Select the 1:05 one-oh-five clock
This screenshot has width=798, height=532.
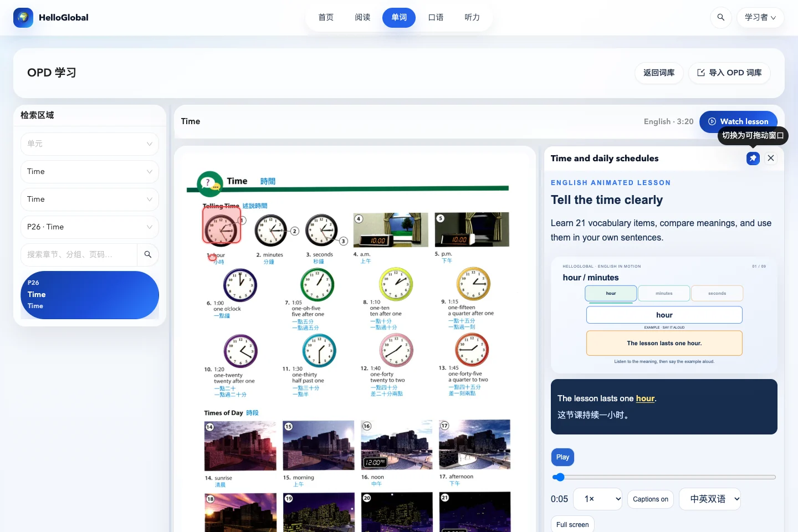317,284
